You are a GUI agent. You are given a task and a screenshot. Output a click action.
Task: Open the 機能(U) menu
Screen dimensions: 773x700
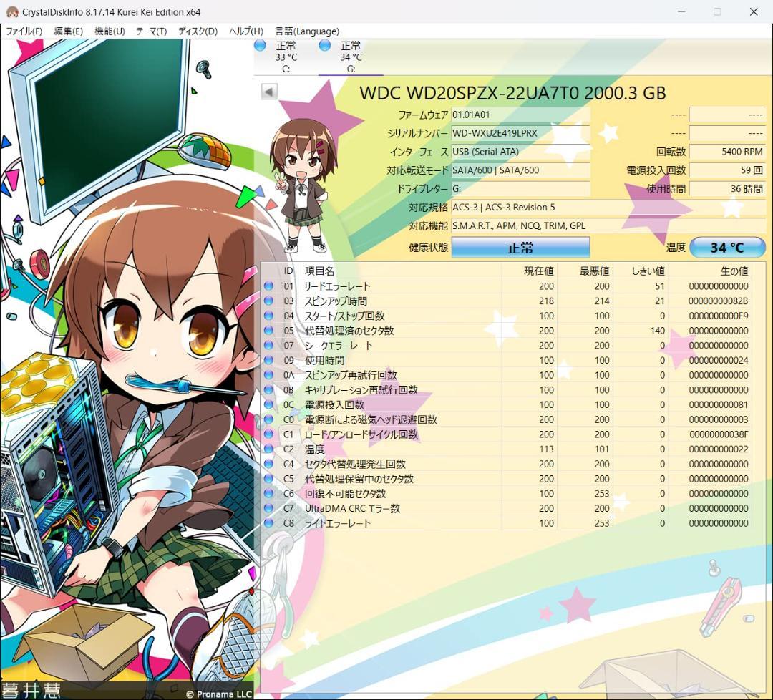coord(110,31)
